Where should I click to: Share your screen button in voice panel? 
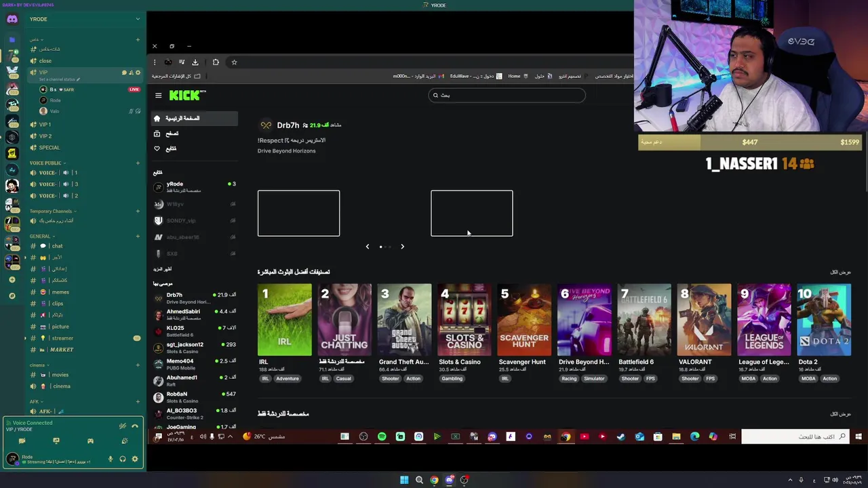click(56, 441)
